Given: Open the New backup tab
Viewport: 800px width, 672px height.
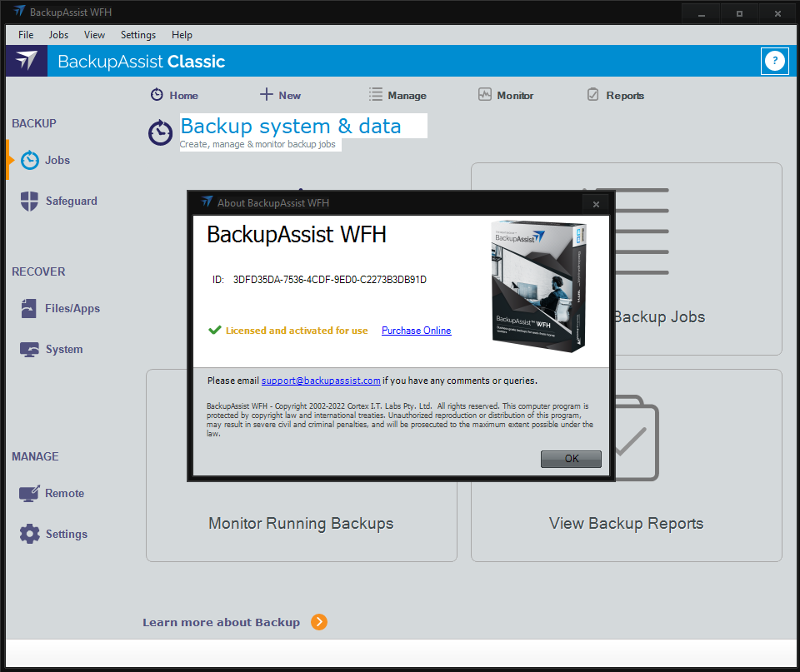Looking at the screenshot, I should coord(280,95).
